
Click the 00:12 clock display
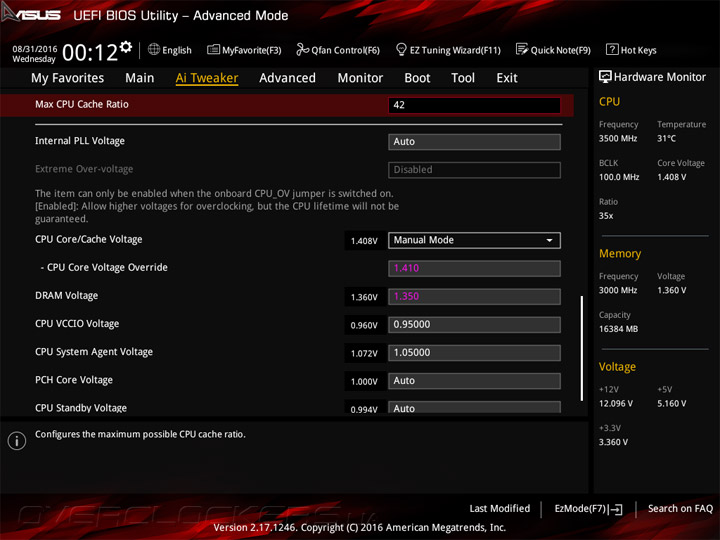click(x=90, y=52)
